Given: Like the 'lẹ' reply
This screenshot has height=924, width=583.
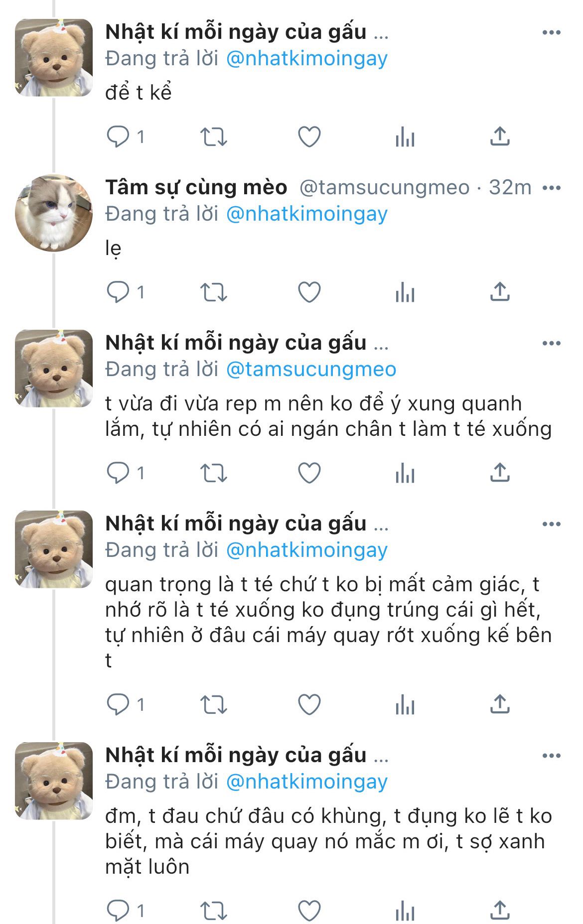Looking at the screenshot, I should pyautogui.click(x=309, y=292).
